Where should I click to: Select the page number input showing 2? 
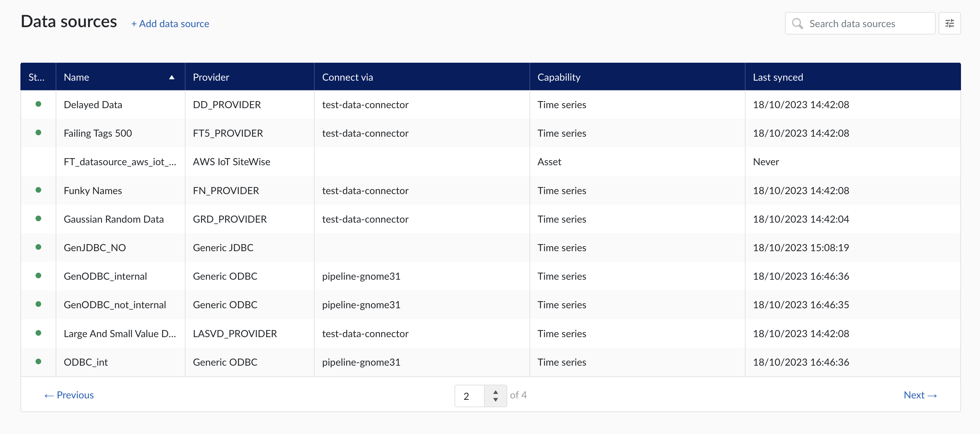click(467, 396)
